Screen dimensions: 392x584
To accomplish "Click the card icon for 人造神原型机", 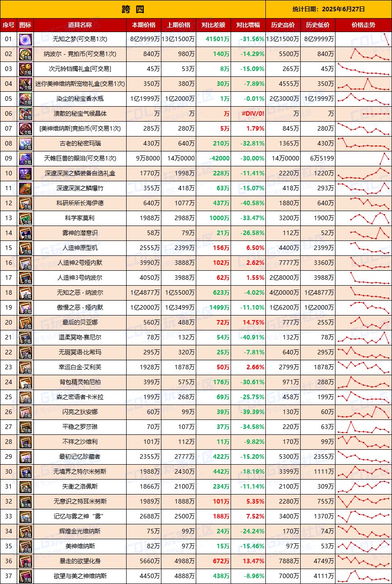I will 25,248.
